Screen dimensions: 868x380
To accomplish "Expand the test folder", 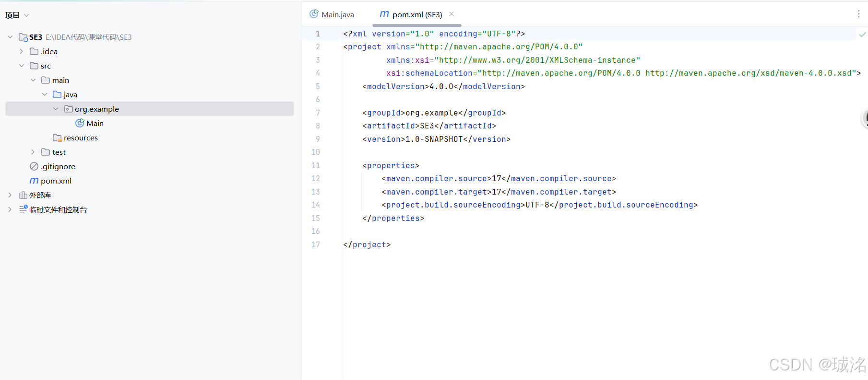I will click(33, 152).
